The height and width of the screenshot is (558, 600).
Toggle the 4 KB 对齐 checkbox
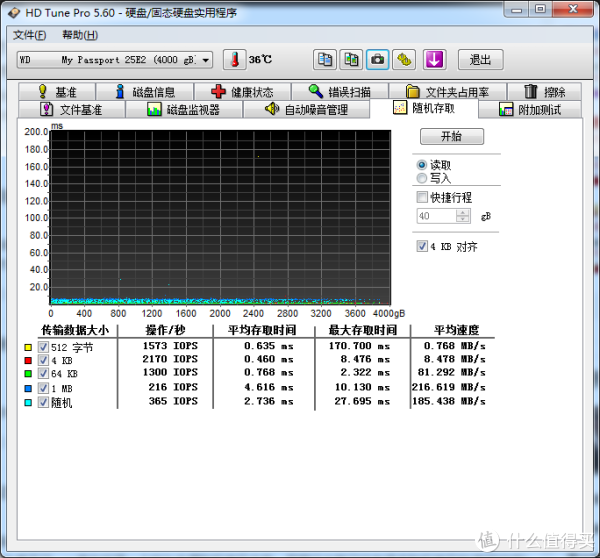pos(422,246)
